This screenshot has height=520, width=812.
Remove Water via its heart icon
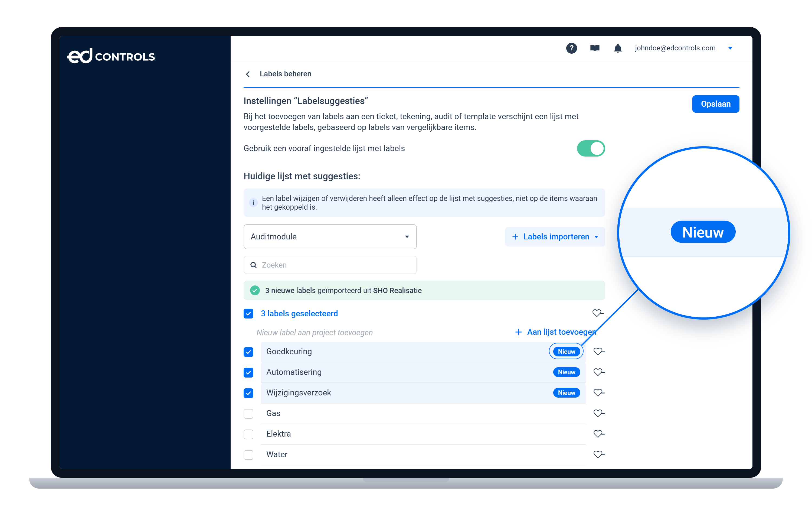pos(599,454)
